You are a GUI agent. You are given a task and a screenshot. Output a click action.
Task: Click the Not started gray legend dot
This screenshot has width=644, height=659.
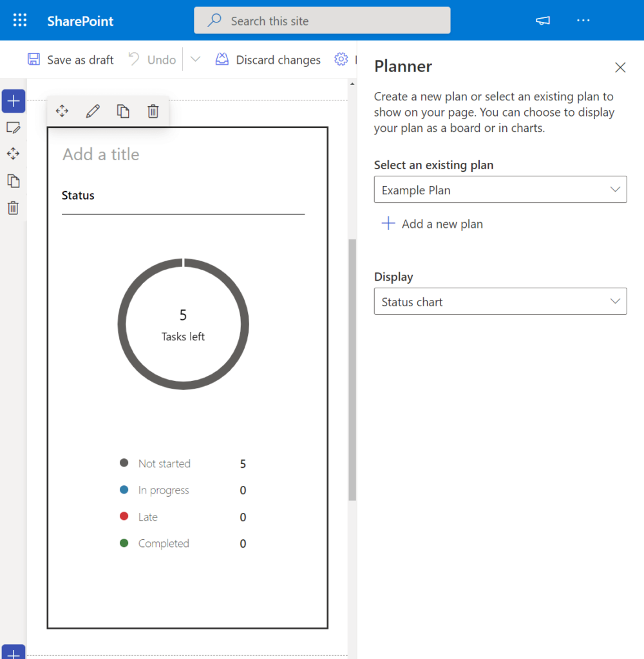(124, 463)
